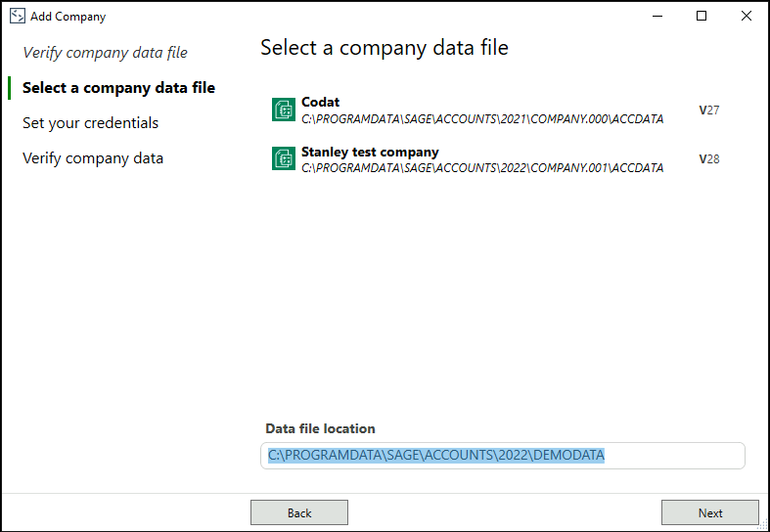Select the Codat company name
The height and width of the screenshot is (532, 770).
(x=321, y=103)
